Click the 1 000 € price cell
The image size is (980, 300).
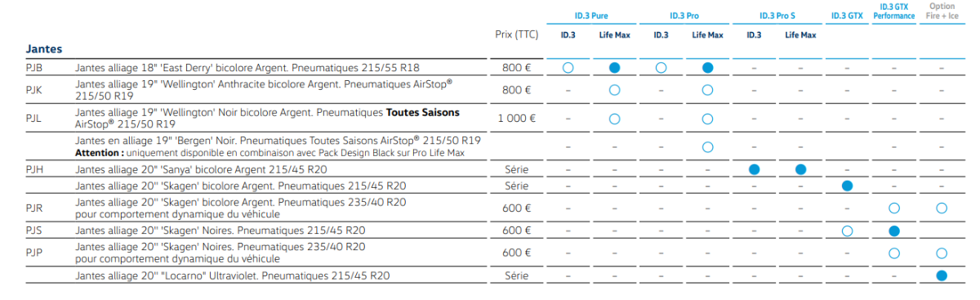pyautogui.click(x=517, y=119)
